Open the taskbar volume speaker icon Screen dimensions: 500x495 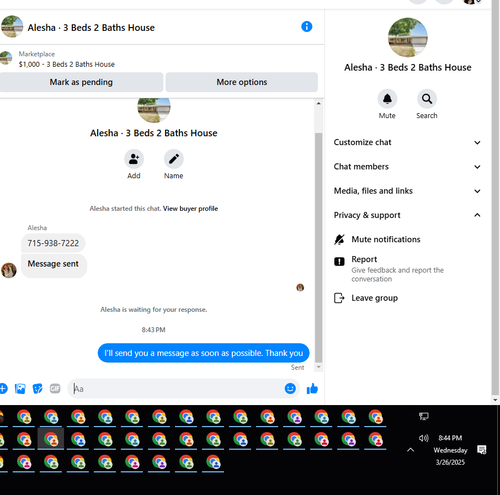[423, 438]
